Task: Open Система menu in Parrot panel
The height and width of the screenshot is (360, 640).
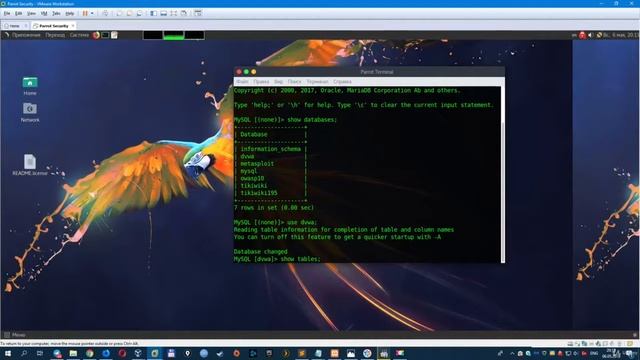Action: [x=79, y=35]
